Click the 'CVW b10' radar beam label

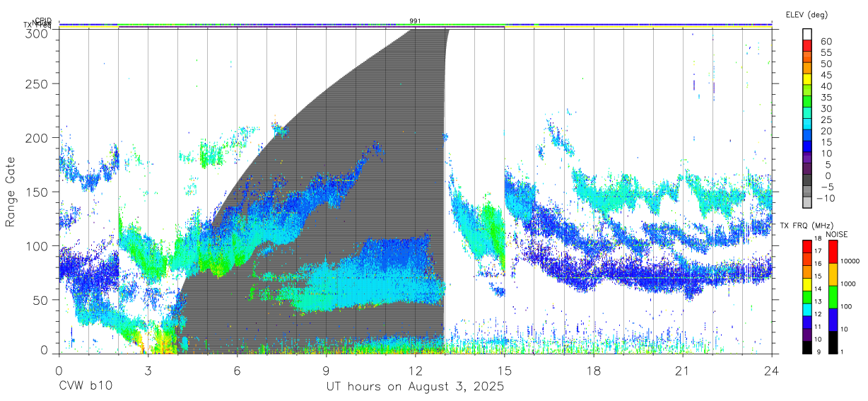[86, 387]
